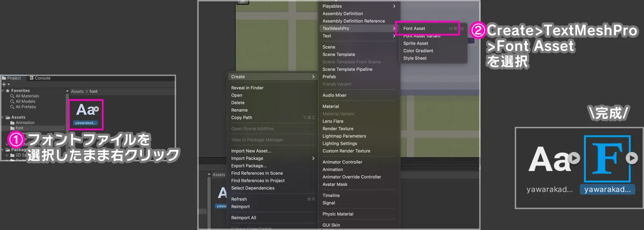Viewport: 644px width, 230px height.
Task: Select the font folder in Assets tree
Action: coord(19,128)
